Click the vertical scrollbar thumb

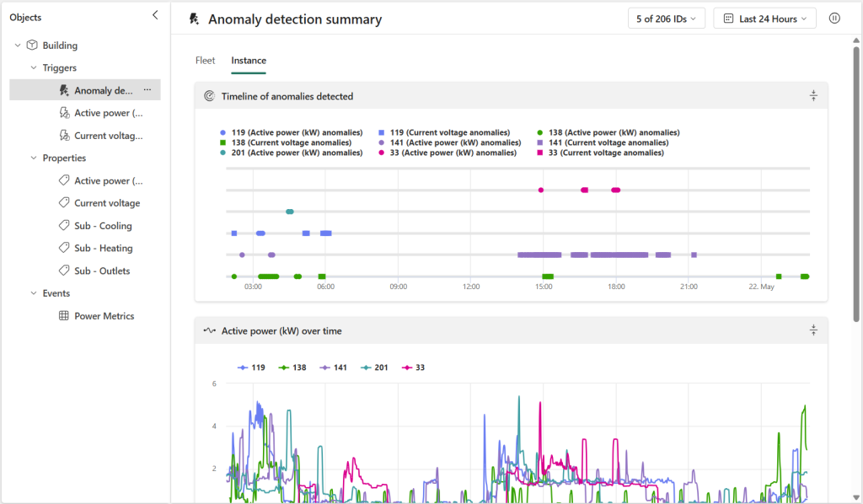coord(856,185)
